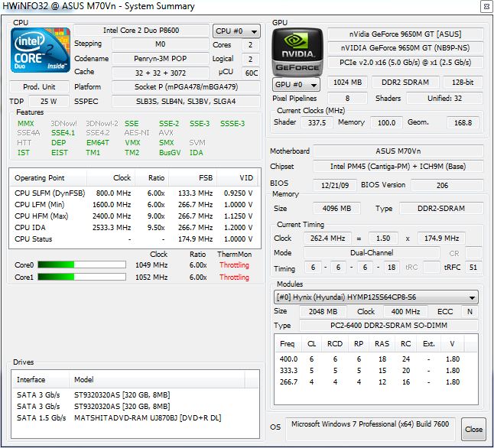
Task: Click the red Throttling text for Core0
Action: (x=234, y=265)
